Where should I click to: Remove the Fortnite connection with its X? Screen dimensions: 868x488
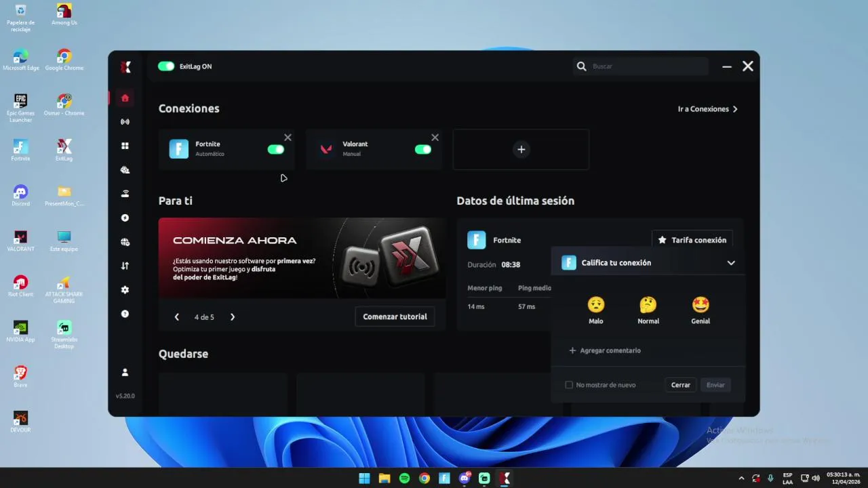(x=288, y=138)
